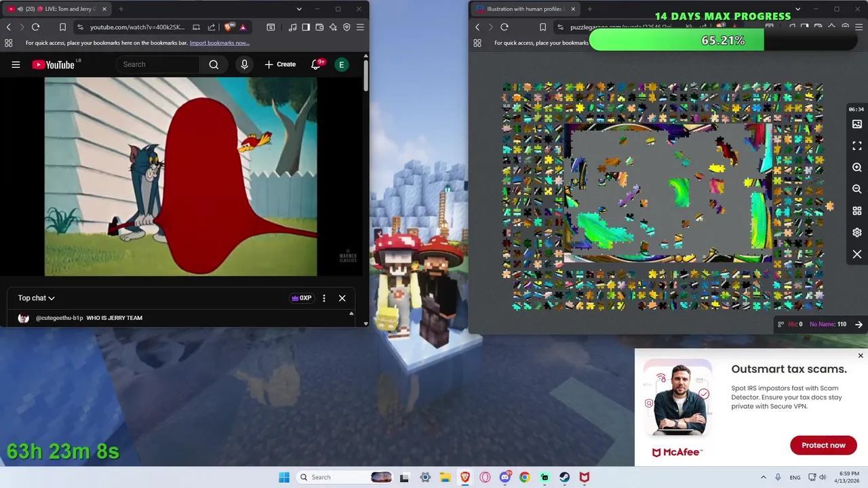Open the Brave main menu in puzzle window

pyautogui.click(x=859, y=27)
